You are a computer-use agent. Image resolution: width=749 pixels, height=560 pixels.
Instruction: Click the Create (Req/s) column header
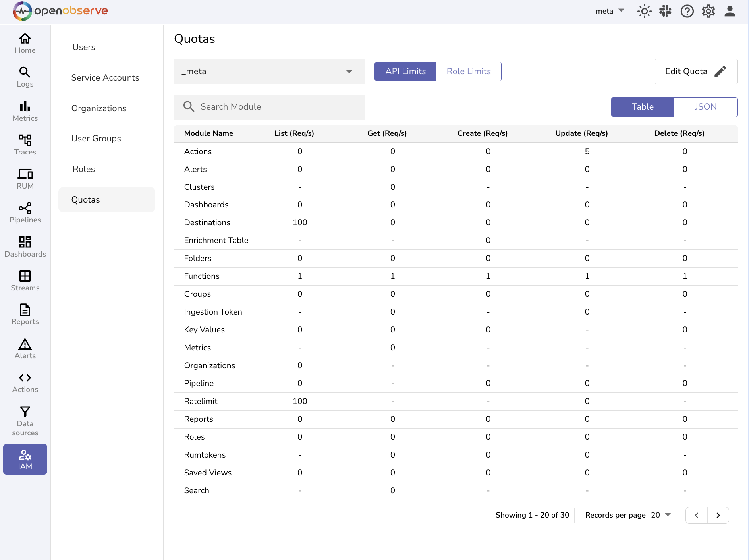pyautogui.click(x=483, y=133)
